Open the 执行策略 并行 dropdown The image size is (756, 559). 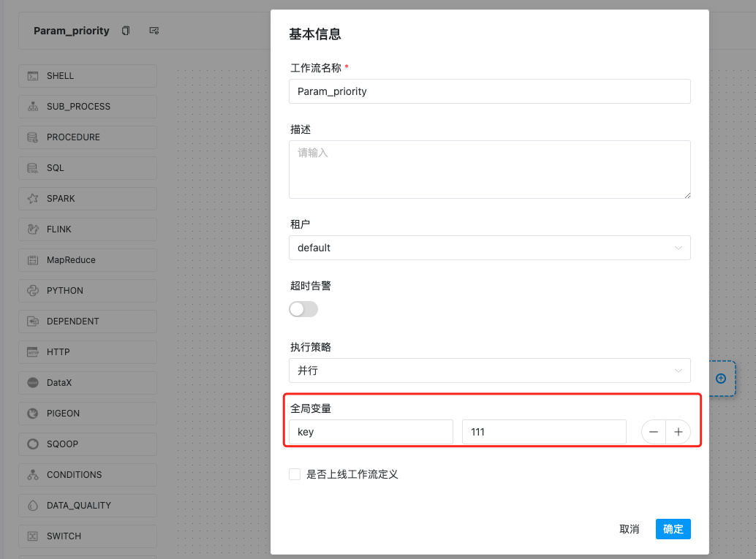[489, 370]
